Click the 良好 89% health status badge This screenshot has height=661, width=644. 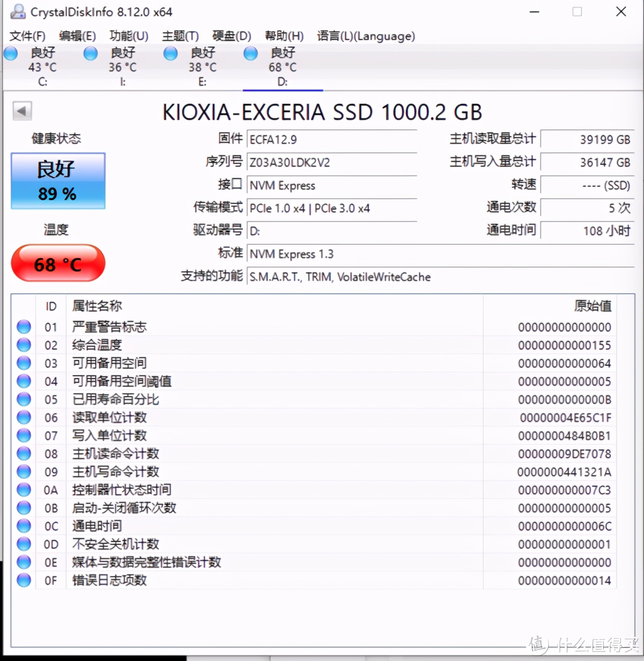(x=58, y=181)
